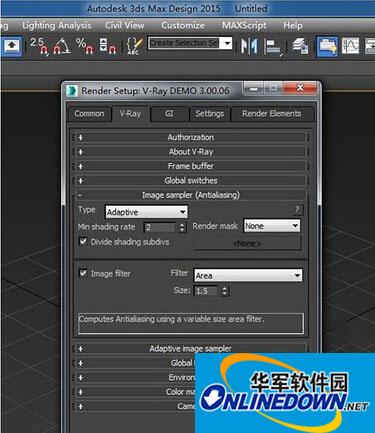Viewport: 375px width, 433px height.
Task: Click the blue upload-arrow toolbar icon at far left
Action: point(12,46)
